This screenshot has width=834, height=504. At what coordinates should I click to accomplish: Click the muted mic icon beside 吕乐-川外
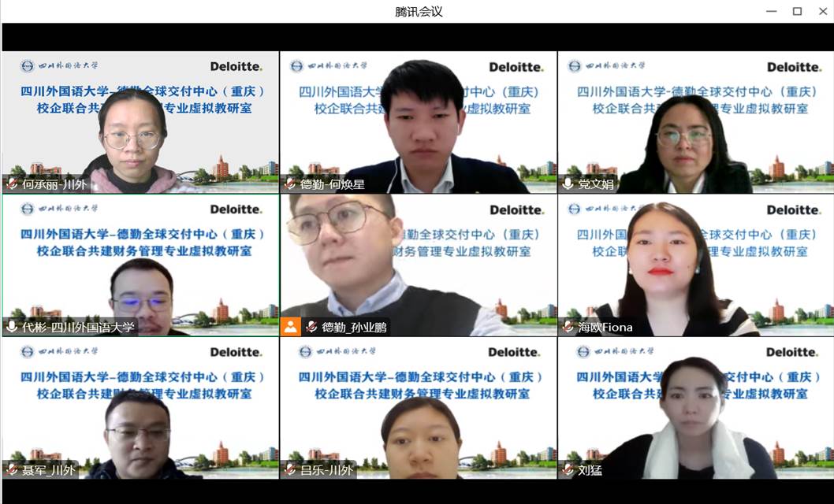[290, 469]
